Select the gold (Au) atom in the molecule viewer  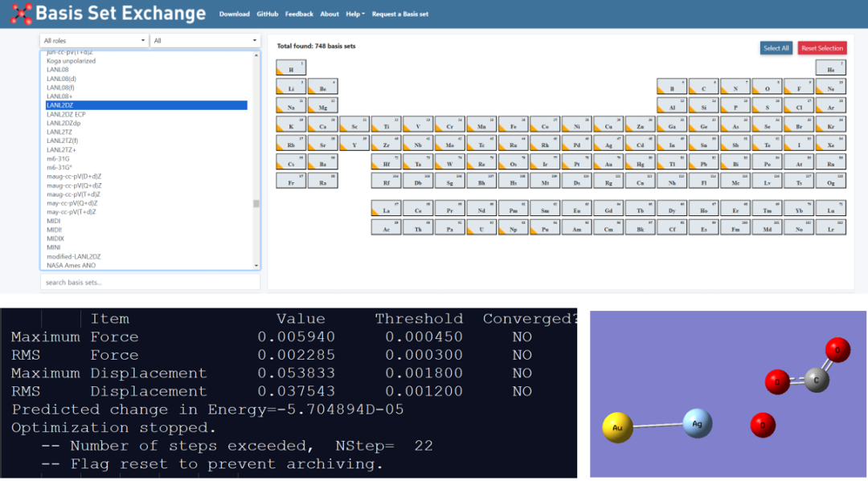(617, 428)
